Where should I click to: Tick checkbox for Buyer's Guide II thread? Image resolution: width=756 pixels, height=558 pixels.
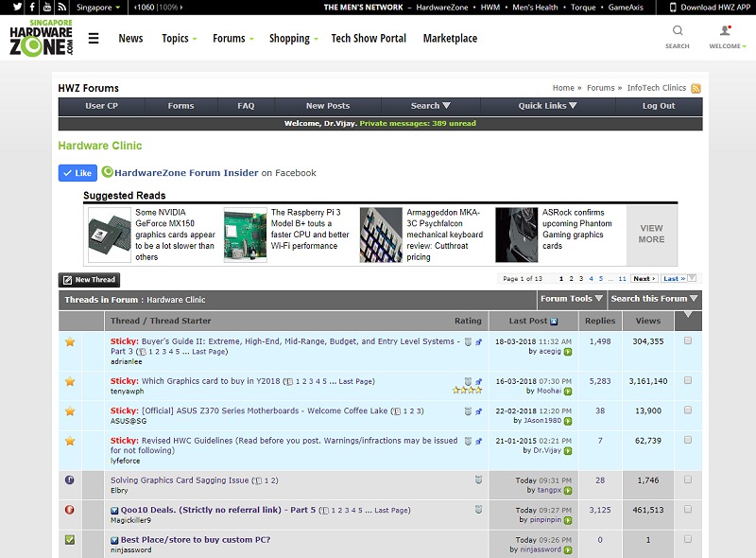tap(688, 340)
